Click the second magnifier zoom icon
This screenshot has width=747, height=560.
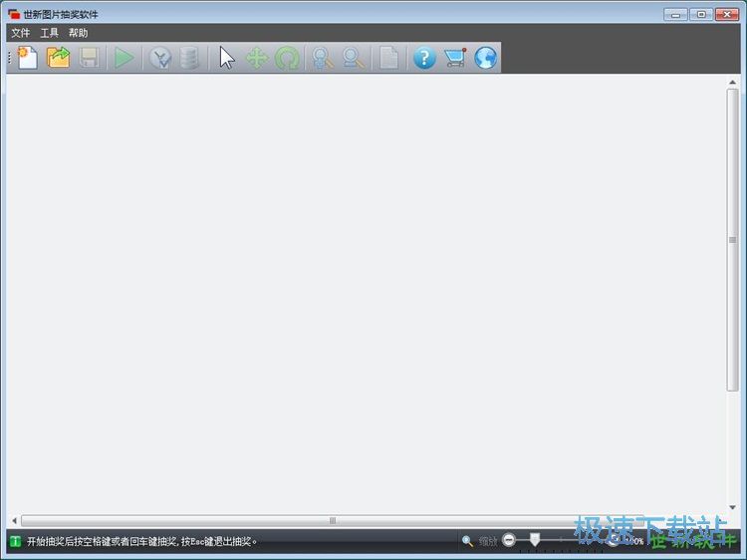[353, 58]
